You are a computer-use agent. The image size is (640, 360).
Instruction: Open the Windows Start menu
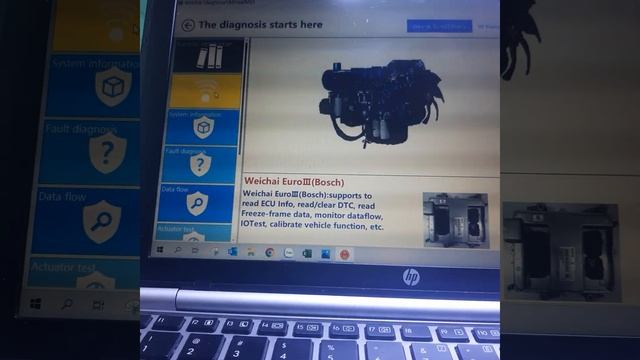click(160, 249)
